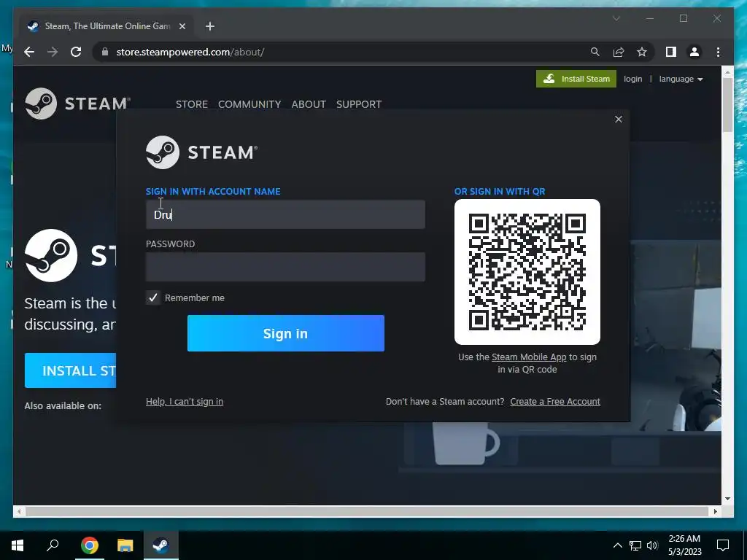This screenshot has width=747, height=560.
Task: Open a new browser tab
Action: click(x=209, y=26)
